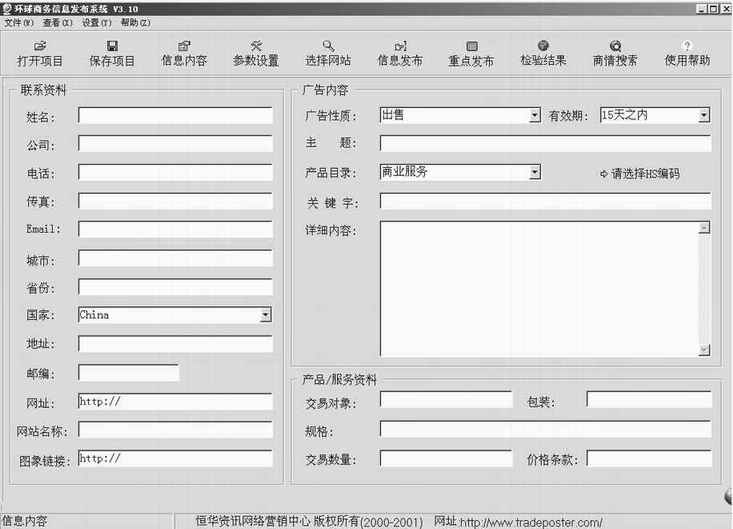Click the 重点发布 toolbar icon
The image size is (733, 529).
point(471,54)
